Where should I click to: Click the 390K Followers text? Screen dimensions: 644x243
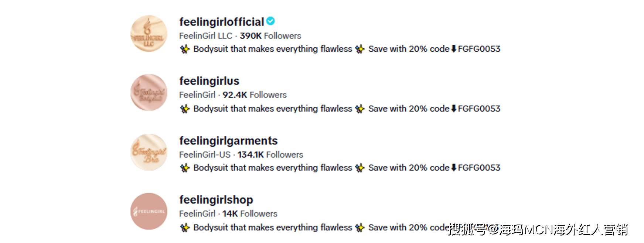coord(270,36)
